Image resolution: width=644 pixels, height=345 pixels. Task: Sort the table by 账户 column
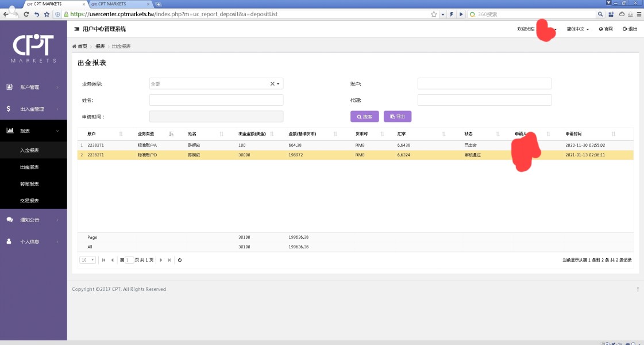coord(121,134)
